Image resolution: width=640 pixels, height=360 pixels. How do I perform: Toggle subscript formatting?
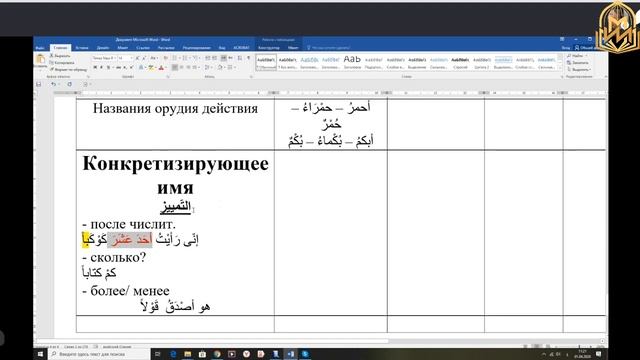click(124, 67)
